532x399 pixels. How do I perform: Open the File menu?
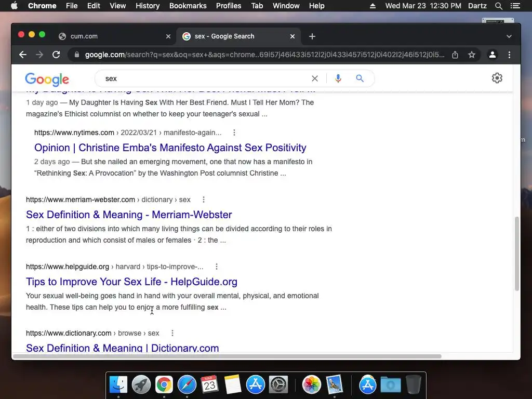(x=72, y=6)
